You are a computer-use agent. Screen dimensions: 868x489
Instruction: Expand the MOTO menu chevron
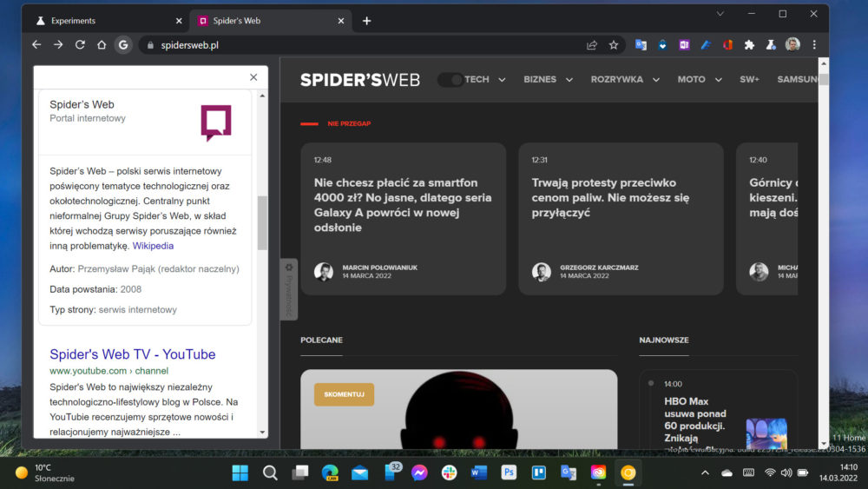coord(719,80)
